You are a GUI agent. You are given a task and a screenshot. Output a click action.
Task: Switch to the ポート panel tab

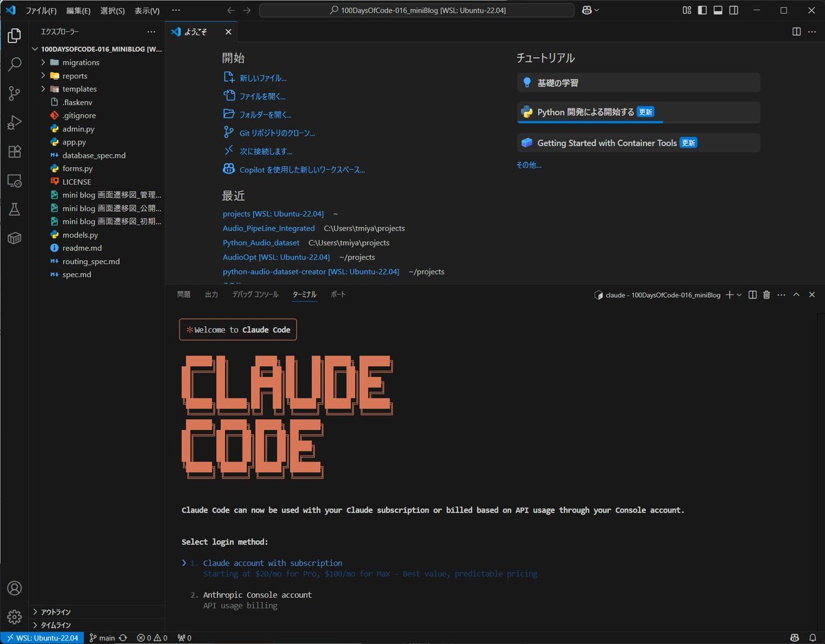coord(339,294)
